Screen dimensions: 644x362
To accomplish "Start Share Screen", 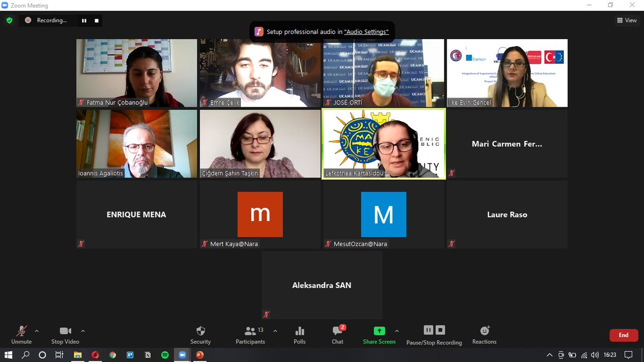I will pos(379,335).
